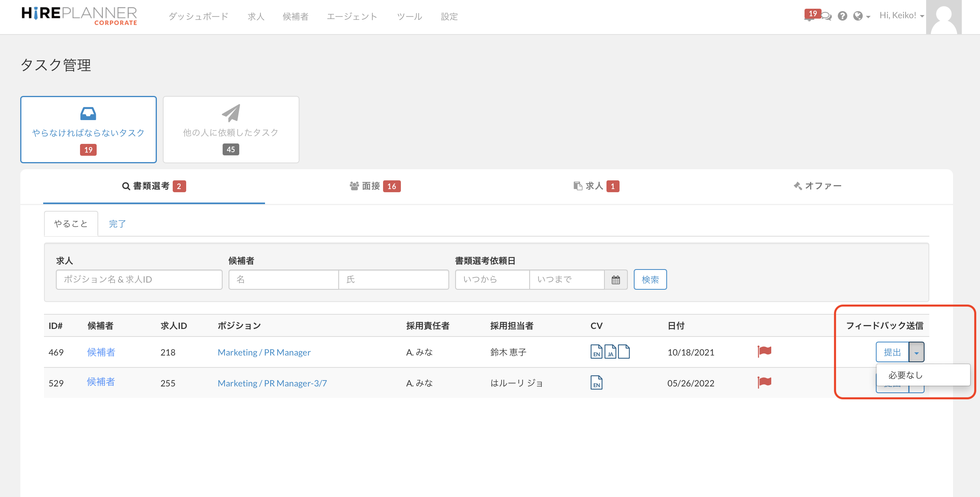
Task: Click the 提出 button for row 469
Action: [892, 352]
